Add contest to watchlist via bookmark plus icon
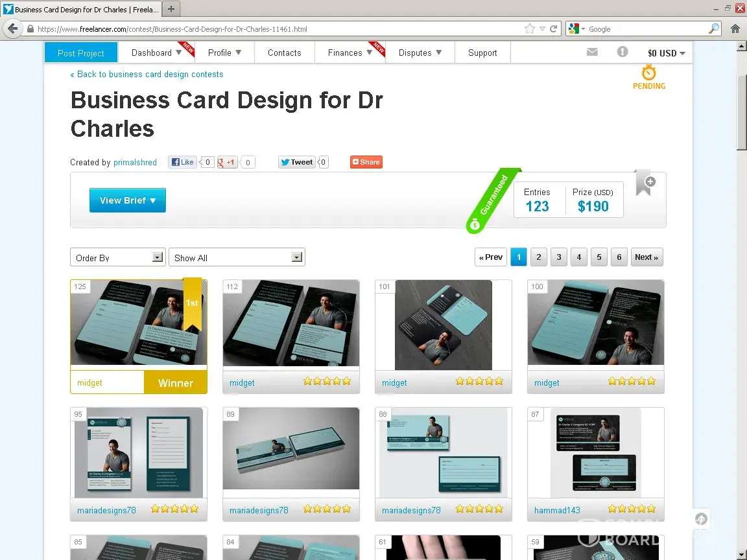The width and height of the screenshot is (747, 560). (645, 183)
